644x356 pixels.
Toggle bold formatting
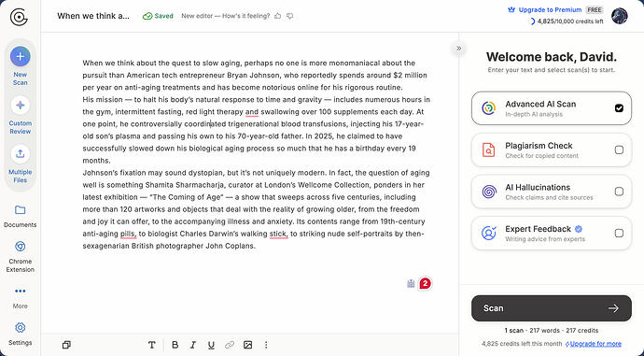pyautogui.click(x=175, y=345)
